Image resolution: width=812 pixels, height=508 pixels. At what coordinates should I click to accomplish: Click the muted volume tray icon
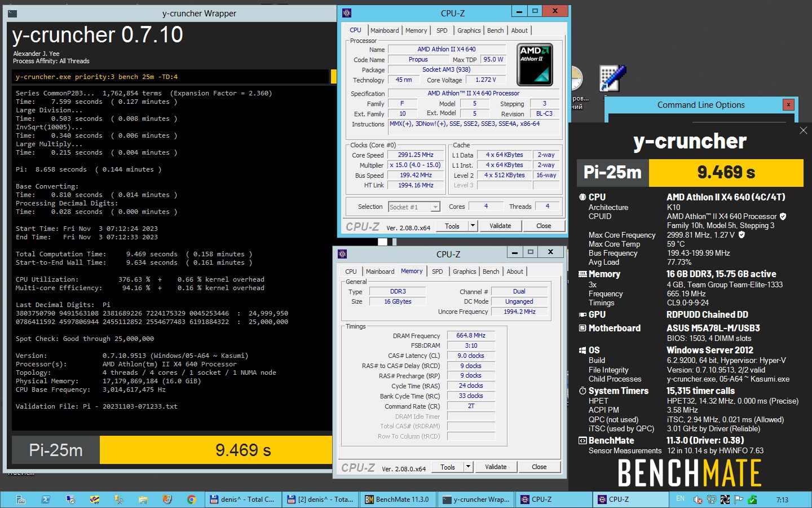(698, 500)
